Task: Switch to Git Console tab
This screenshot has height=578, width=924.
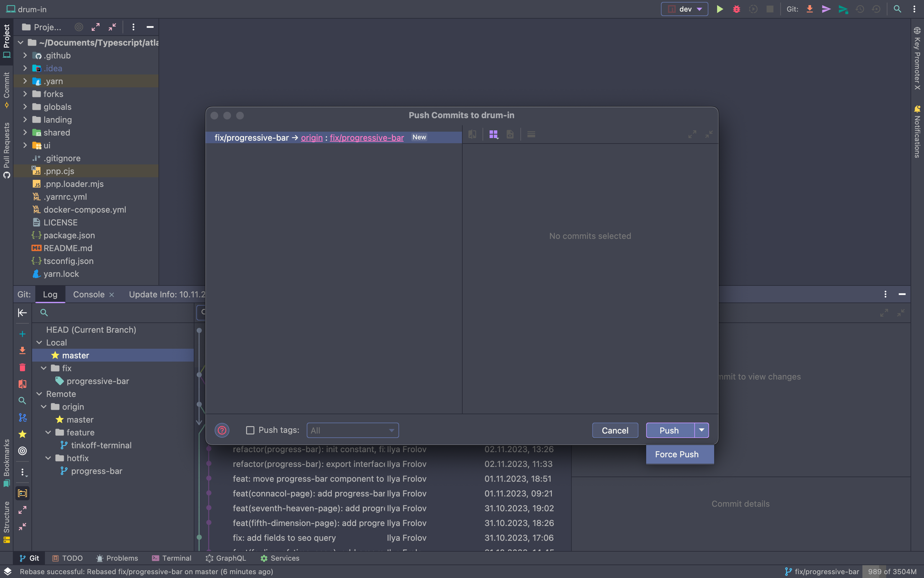Action: [x=89, y=294]
